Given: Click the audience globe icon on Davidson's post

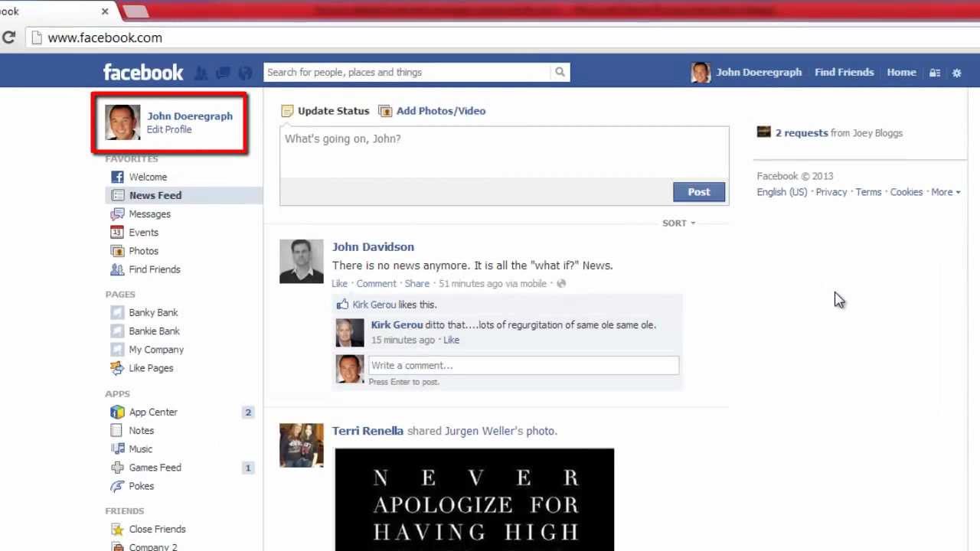Looking at the screenshot, I should pyautogui.click(x=561, y=284).
